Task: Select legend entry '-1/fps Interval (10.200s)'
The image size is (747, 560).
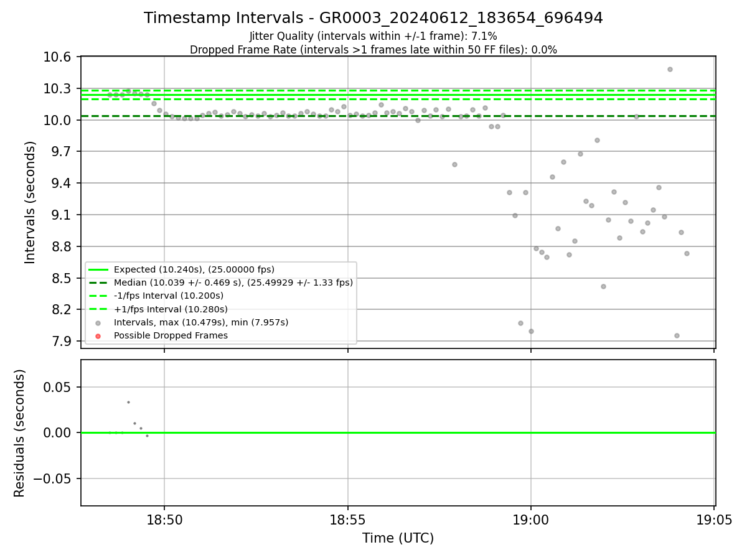Action: (x=169, y=296)
